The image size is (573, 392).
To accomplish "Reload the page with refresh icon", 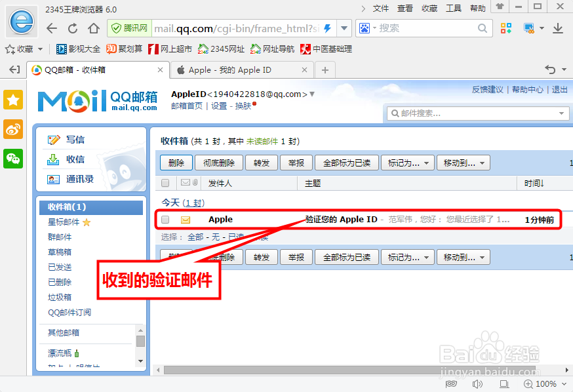I will pyautogui.click(x=73, y=28).
